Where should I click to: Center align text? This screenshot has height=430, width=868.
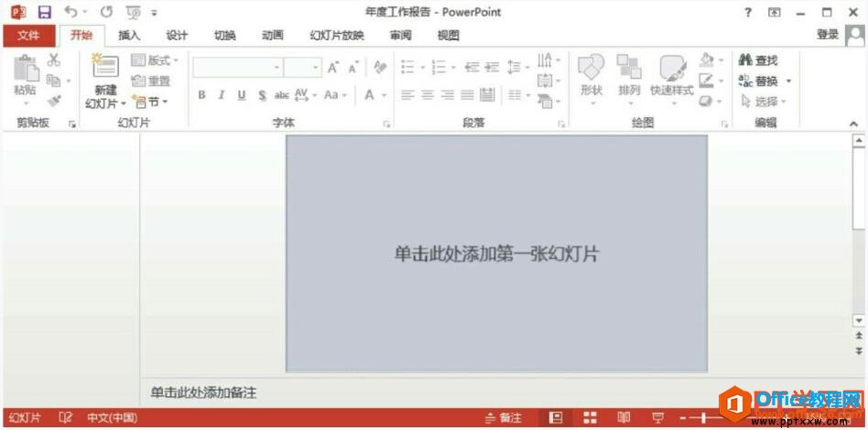(428, 95)
